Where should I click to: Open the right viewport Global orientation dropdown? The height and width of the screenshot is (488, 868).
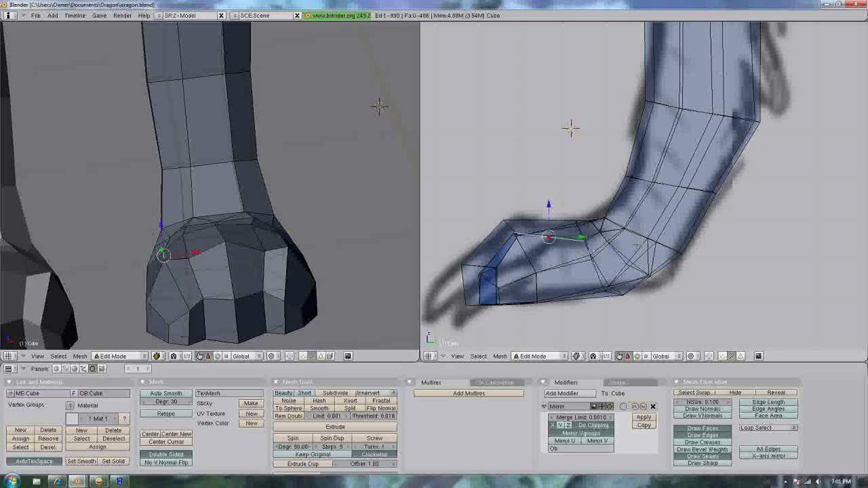click(666, 356)
